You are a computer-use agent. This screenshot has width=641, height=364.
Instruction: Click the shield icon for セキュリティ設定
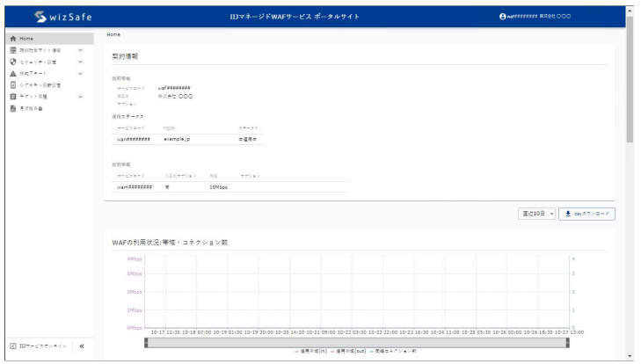[x=12, y=62]
